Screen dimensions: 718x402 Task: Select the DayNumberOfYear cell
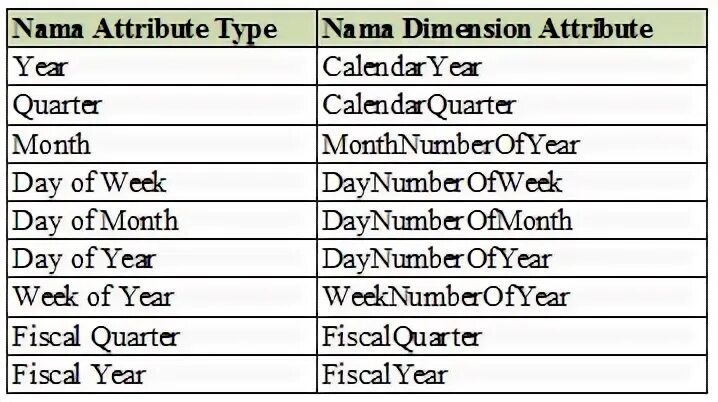(x=512, y=258)
